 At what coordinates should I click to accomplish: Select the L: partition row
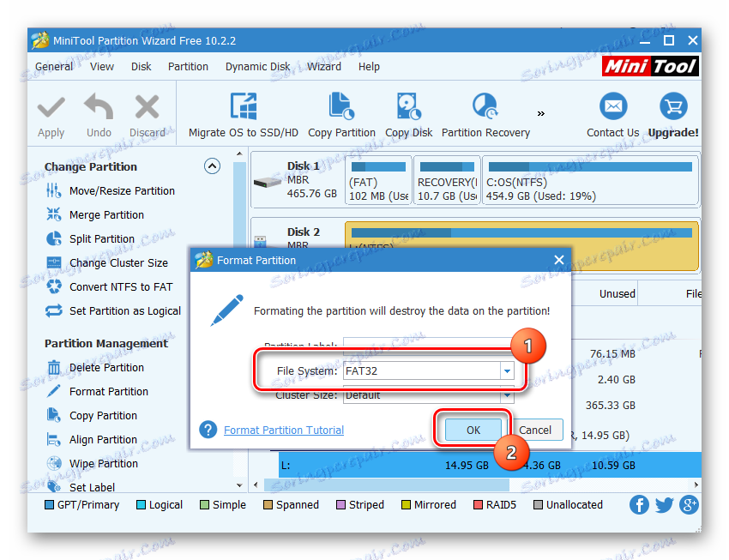pos(490,465)
